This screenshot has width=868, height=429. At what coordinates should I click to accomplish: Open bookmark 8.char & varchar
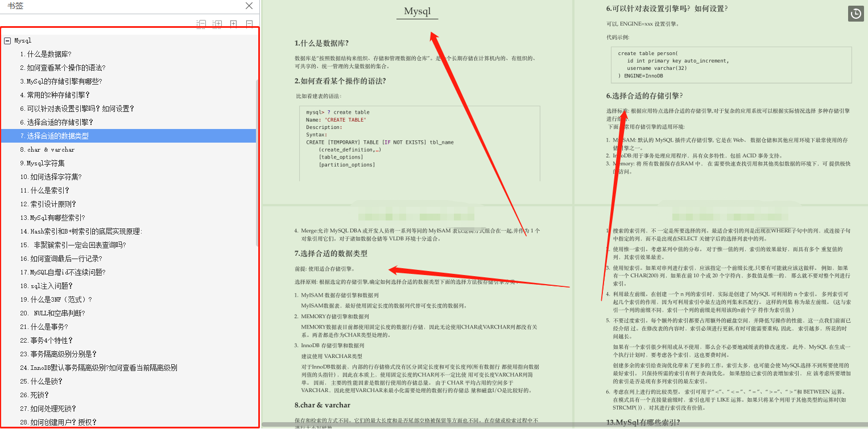(47, 149)
